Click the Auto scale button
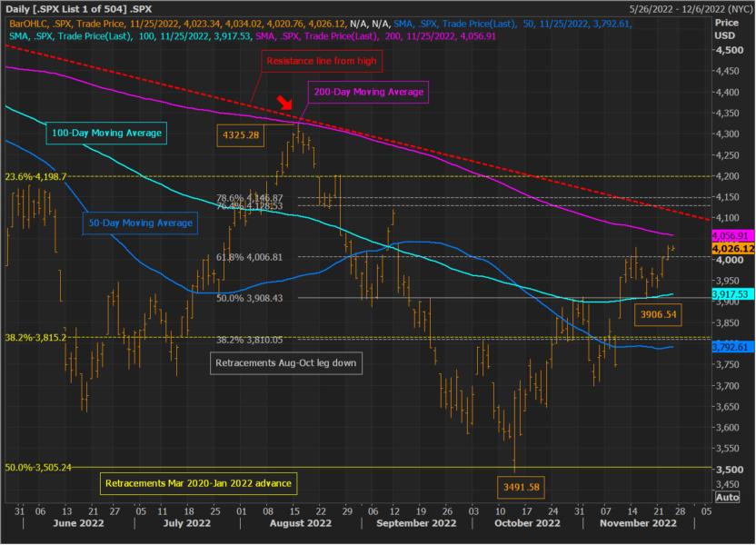 [727, 497]
